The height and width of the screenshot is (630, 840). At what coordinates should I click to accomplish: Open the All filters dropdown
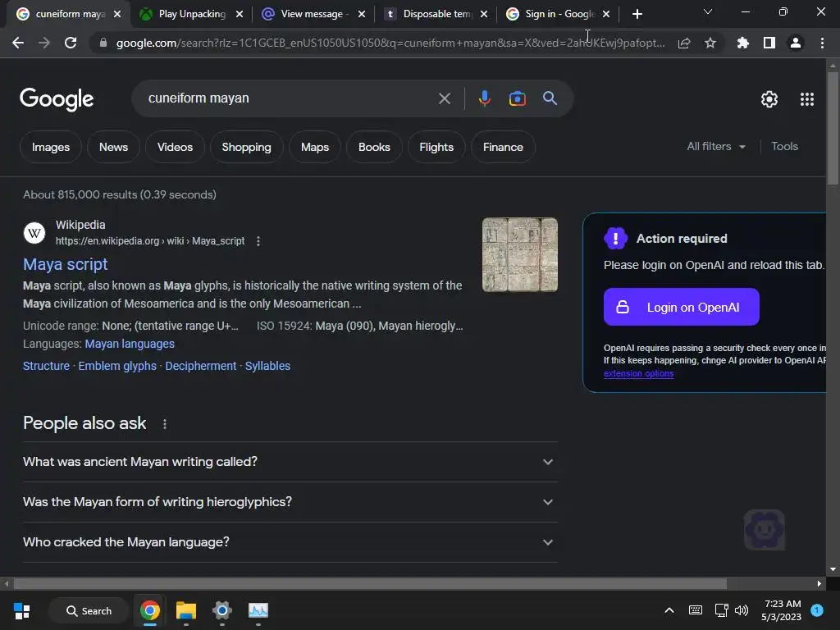coord(715,146)
